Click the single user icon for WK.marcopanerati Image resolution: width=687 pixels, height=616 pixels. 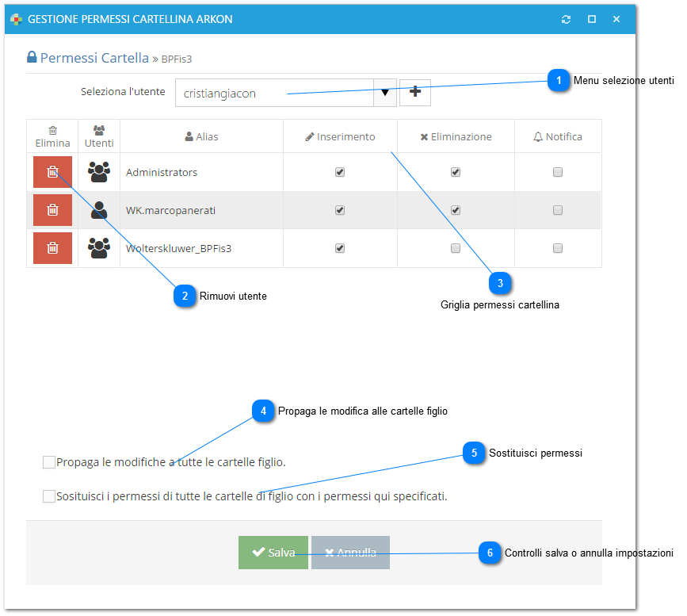(99, 210)
